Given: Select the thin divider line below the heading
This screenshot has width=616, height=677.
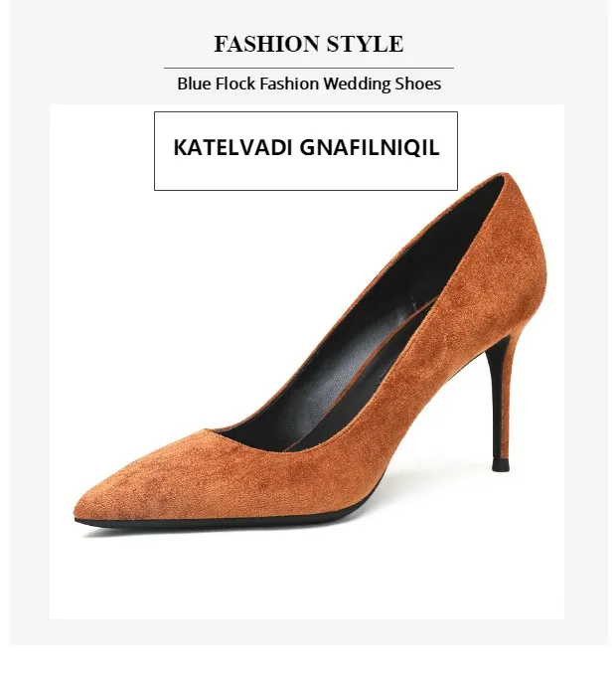Looking at the screenshot, I should [309, 69].
